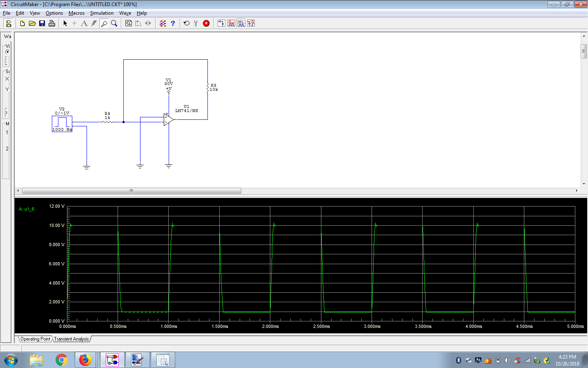Open the View menu
This screenshot has width=588, height=368.
coord(35,13)
